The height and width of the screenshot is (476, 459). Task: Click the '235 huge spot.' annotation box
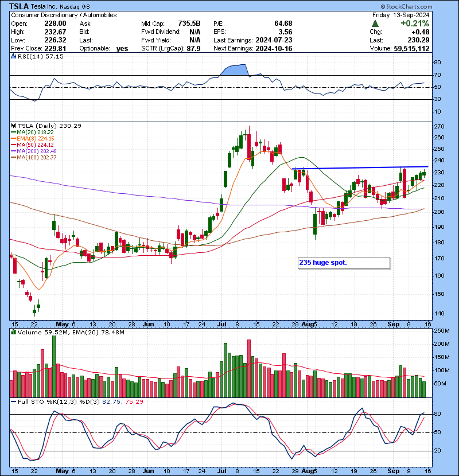click(344, 263)
